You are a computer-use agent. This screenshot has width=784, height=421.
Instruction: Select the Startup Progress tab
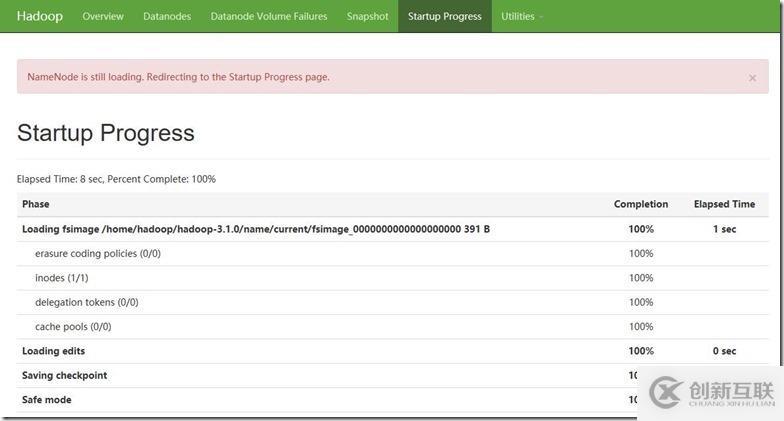(444, 16)
